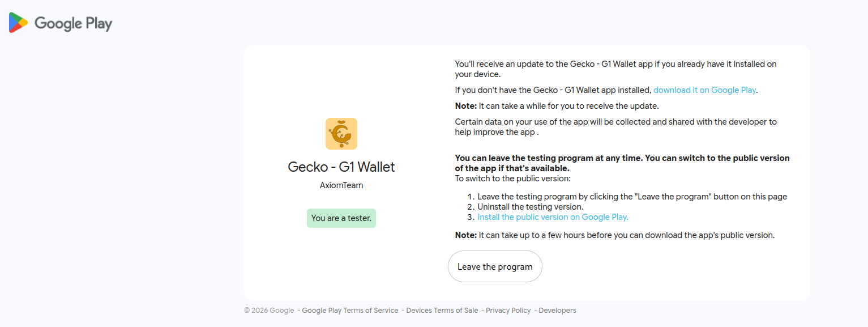Click the green "You are a tester." badge
Image resolution: width=868 pixels, height=327 pixels.
pyautogui.click(x=341, y=218)
